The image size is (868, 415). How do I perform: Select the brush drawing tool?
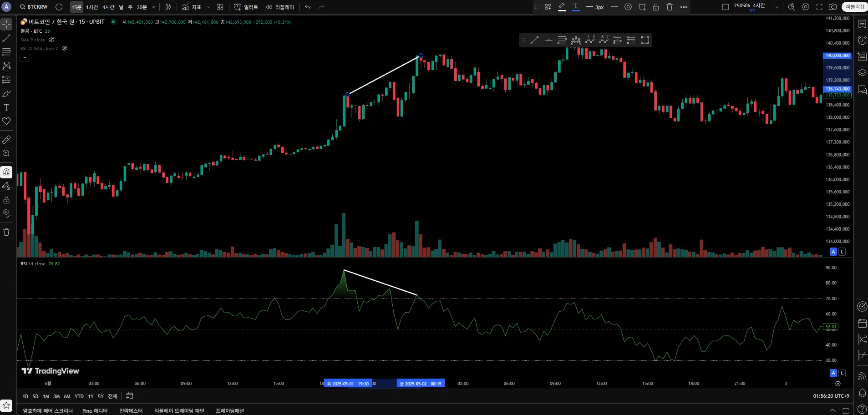[x=6, y=94]
